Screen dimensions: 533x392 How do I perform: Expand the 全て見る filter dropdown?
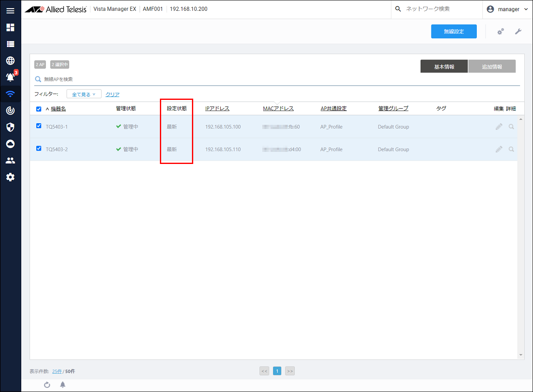pos(84,94)
